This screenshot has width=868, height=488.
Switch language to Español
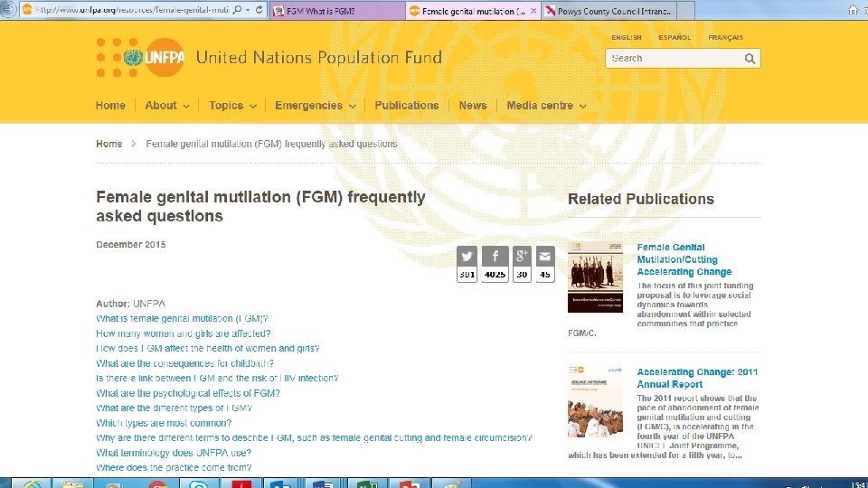tap(675, 38)
